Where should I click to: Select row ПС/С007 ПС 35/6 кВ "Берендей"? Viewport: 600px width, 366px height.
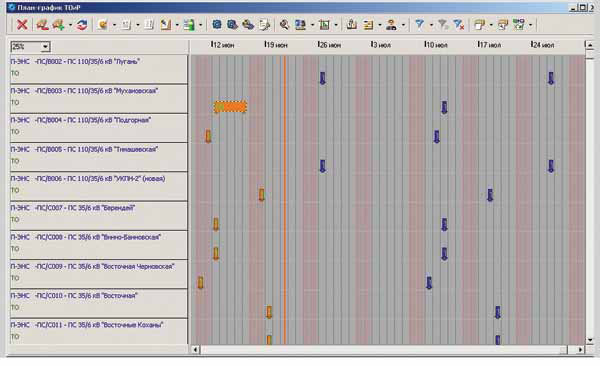[99, 216]
